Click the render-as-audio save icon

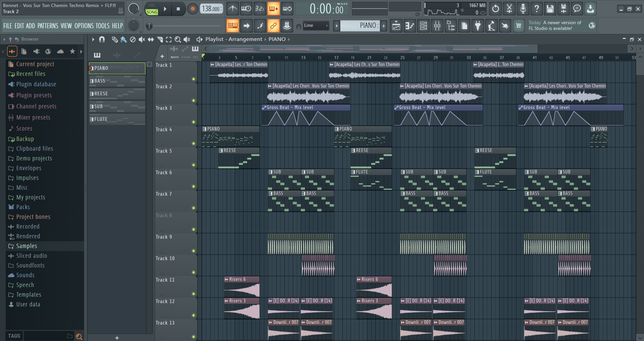point(564,8)
